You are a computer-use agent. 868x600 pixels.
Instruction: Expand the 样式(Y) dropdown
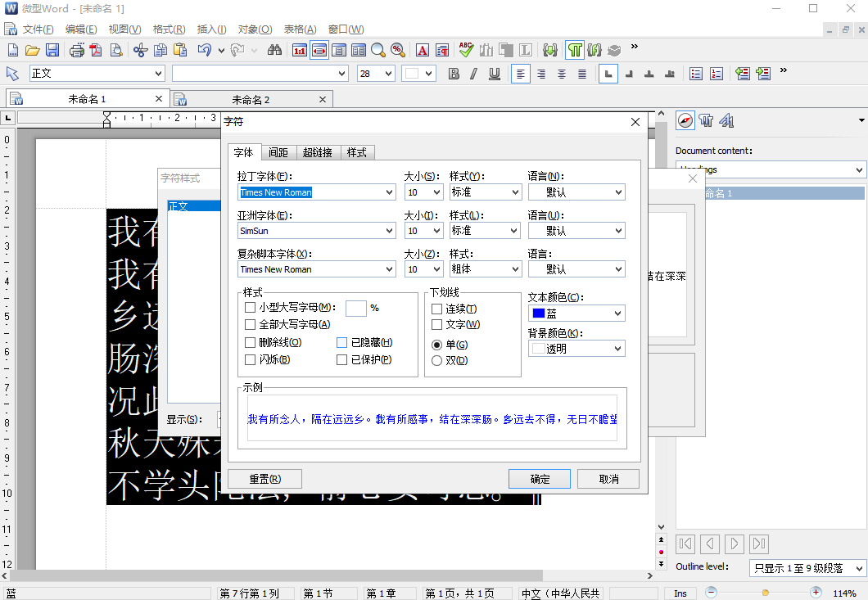click(x=515, y=192)
